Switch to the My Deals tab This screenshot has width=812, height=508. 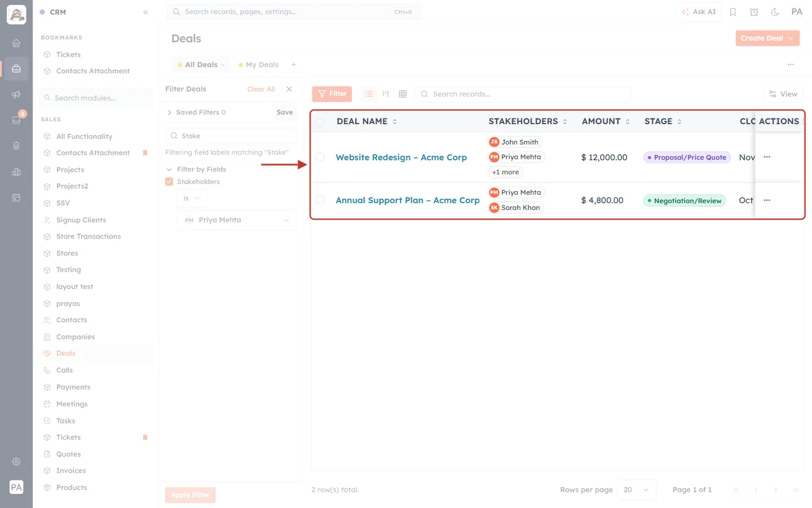click(258, 64)
